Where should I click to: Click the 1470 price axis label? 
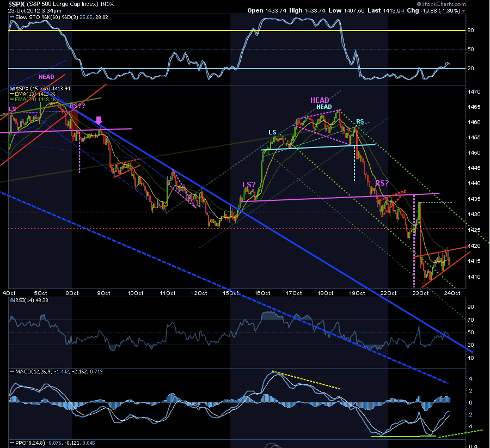(x=474, y=92)
